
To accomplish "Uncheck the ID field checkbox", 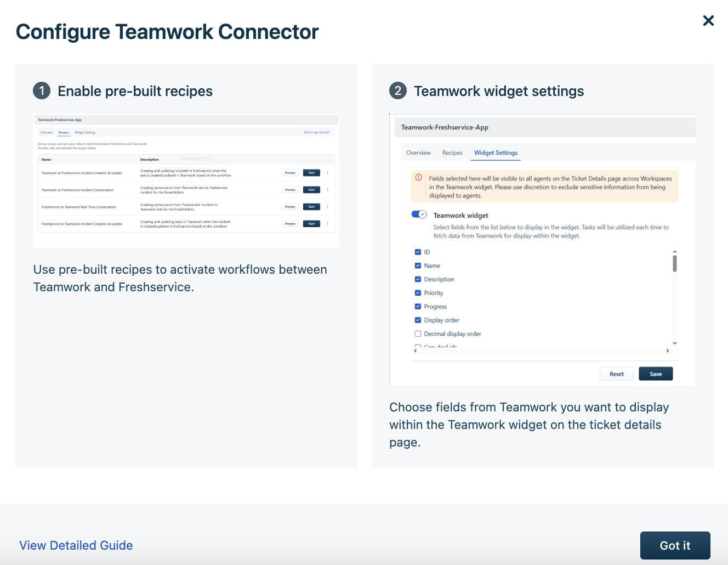I will 418,252.
